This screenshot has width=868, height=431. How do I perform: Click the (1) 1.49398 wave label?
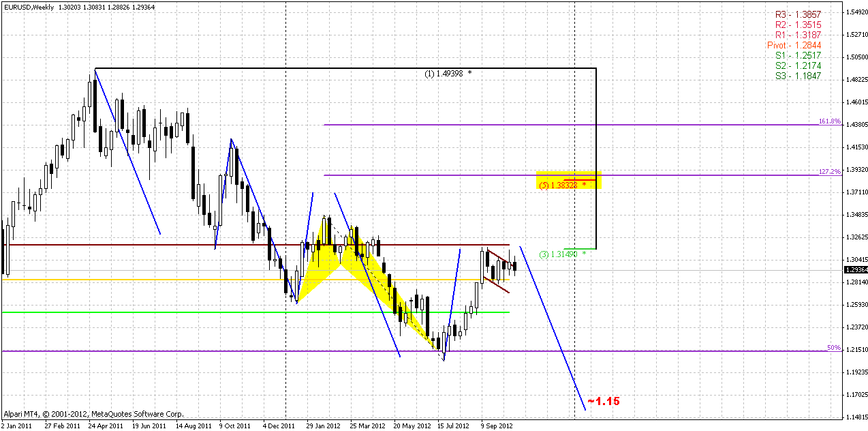coord(448,73)
